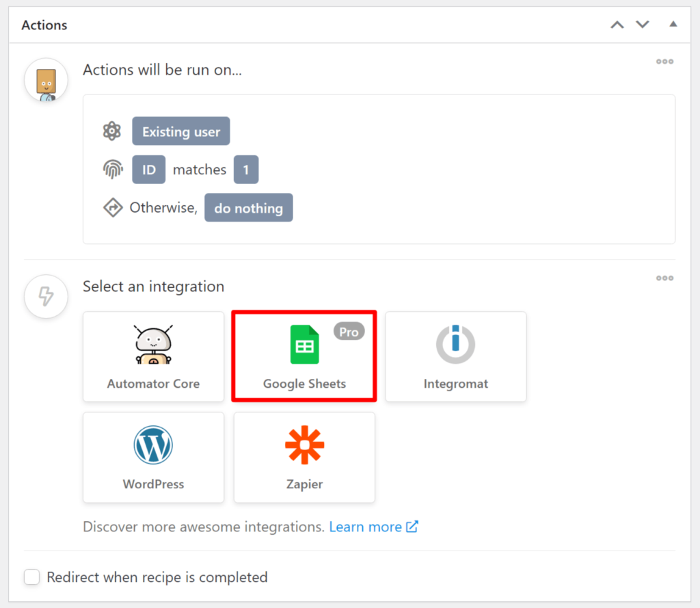Select the Google Sheets integration
Image resolution: width=700 pixels, height=608 pixels.
pos(304,356)
